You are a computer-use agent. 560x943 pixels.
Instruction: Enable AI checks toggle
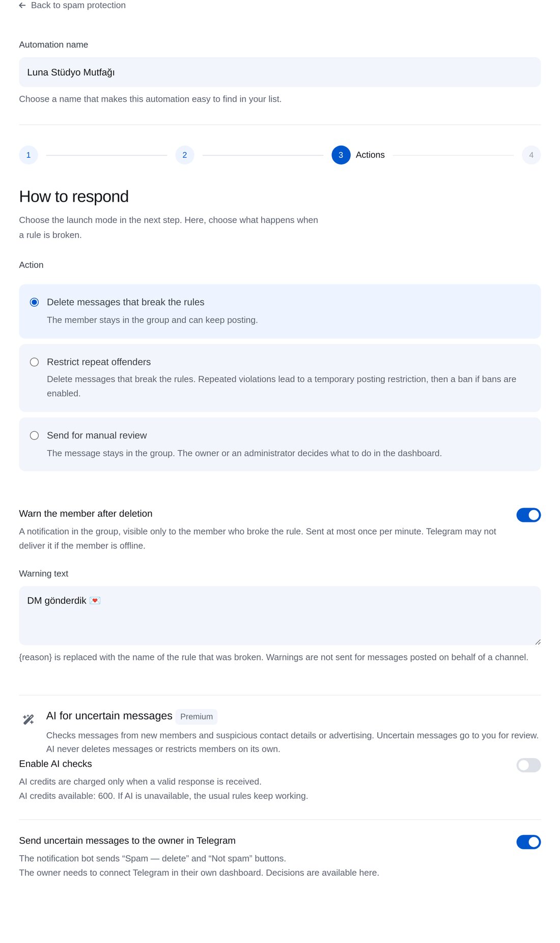pos(528,765)
